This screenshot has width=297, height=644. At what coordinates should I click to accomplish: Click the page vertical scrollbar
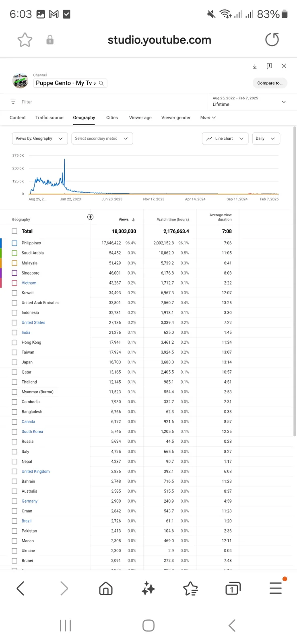[x=295, y=282]
